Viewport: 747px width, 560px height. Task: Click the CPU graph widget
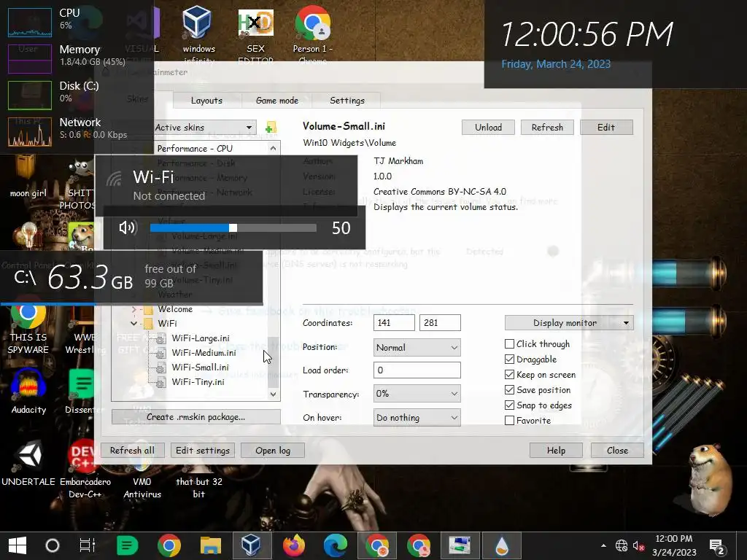coord(29,23)
